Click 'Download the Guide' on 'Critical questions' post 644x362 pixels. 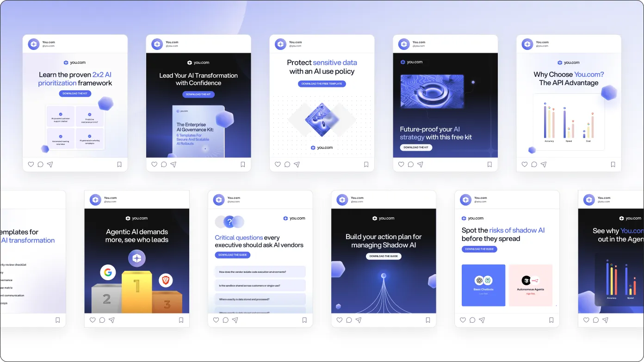232,255
